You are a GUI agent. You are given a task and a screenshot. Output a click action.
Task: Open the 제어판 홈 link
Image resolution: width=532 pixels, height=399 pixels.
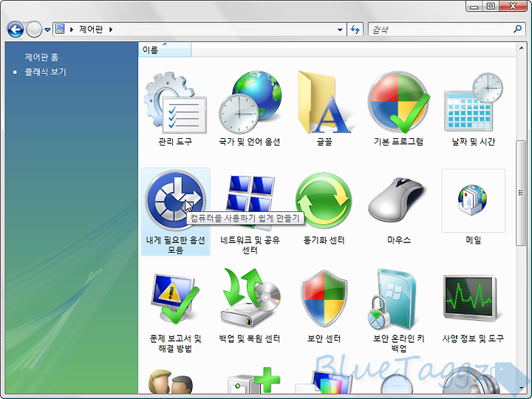(41, 58)
